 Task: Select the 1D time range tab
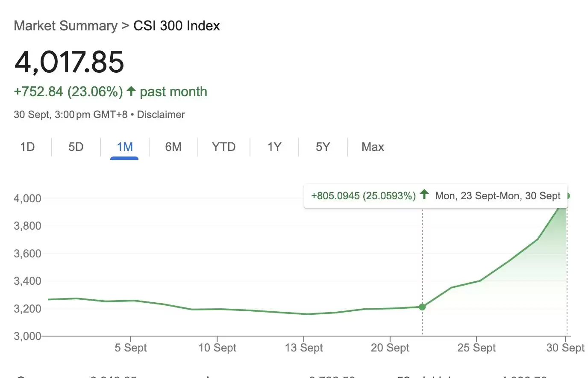(27, 147)
